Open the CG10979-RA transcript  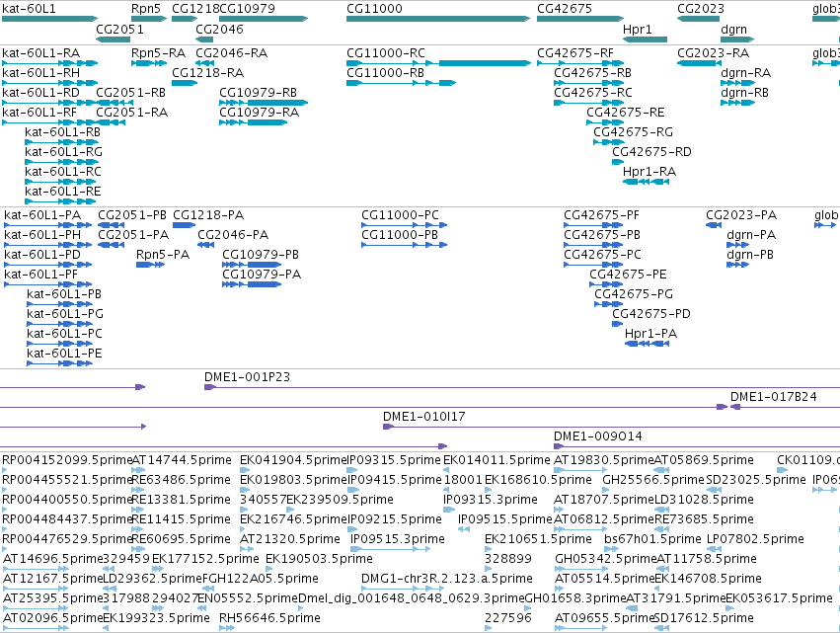(254, 122)
